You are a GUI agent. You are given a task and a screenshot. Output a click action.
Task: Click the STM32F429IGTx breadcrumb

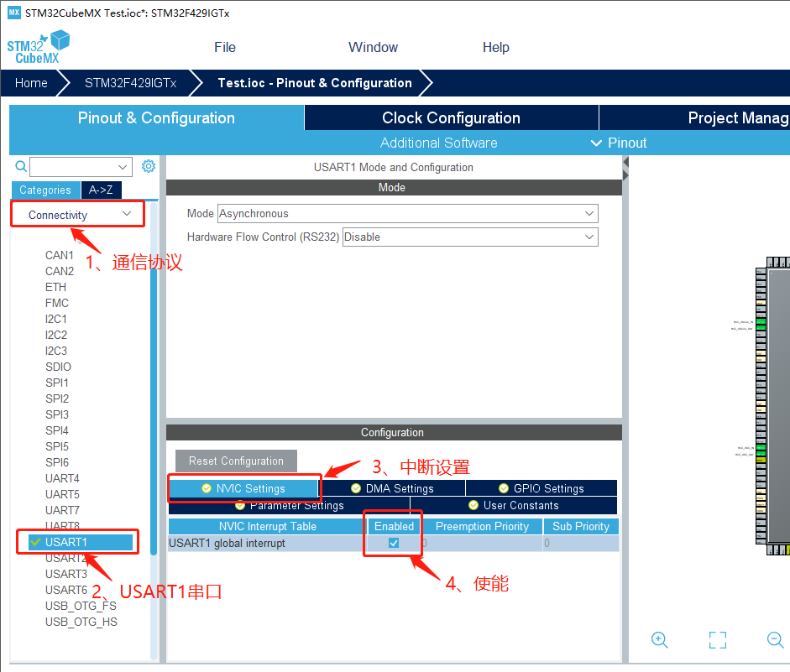click(x=130, y=83)
